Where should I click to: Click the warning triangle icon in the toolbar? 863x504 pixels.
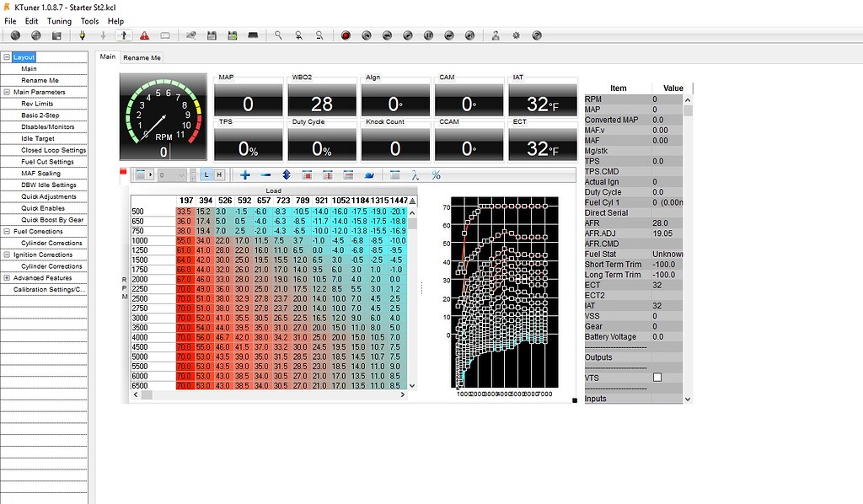(x=144, y=35)
